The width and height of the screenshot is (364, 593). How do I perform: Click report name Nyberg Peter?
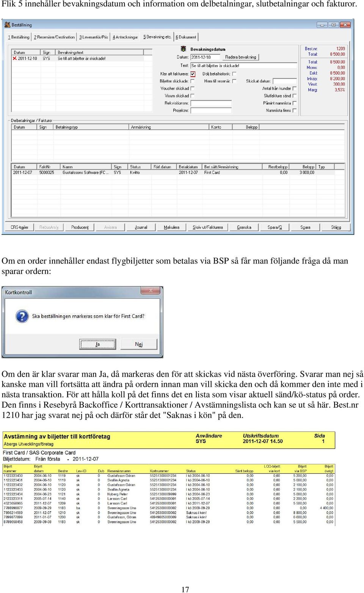coord(118,494)
